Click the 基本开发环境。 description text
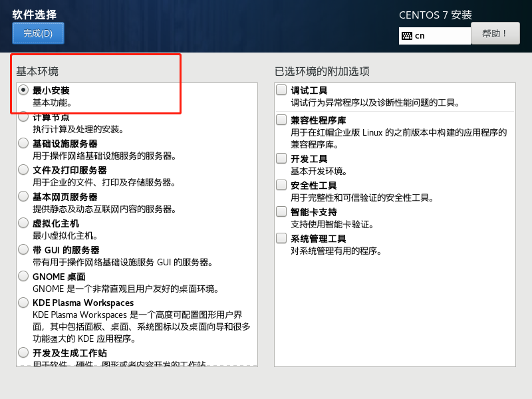This screenshot has height=399, width=532. (319, 171)
